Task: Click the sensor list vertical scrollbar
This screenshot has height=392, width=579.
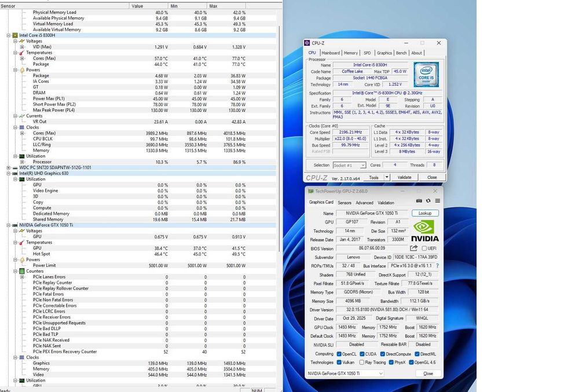Action: (x=280, y=139)
